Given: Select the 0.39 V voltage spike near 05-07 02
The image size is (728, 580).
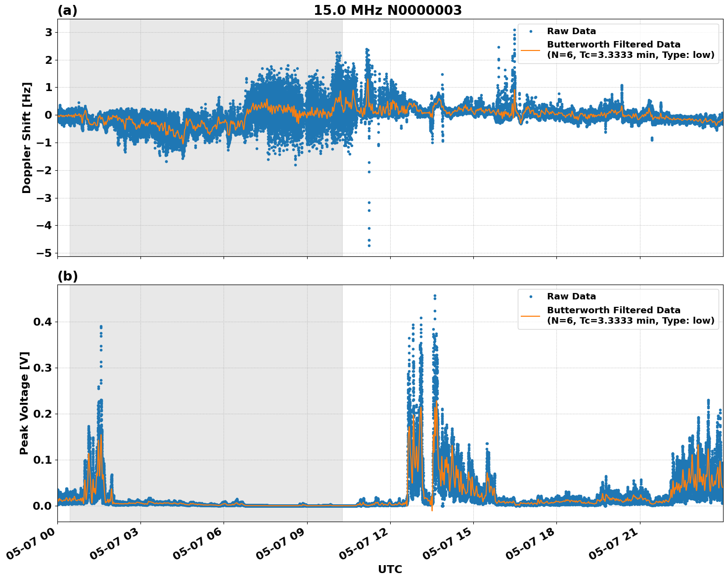Looking at the screenshot, I should click(101, 326).
